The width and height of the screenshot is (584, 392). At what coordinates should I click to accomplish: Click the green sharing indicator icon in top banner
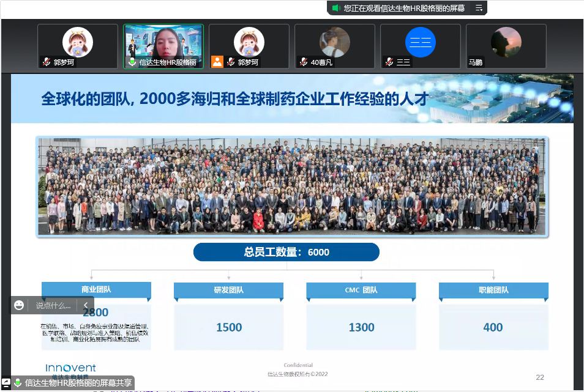click(x=336, y=8)
